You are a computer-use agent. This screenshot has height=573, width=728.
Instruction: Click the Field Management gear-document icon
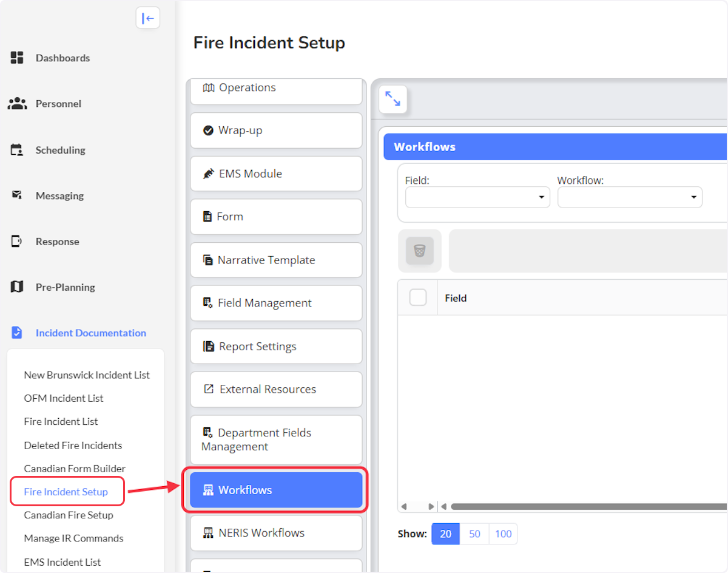(x=207, y=303)
